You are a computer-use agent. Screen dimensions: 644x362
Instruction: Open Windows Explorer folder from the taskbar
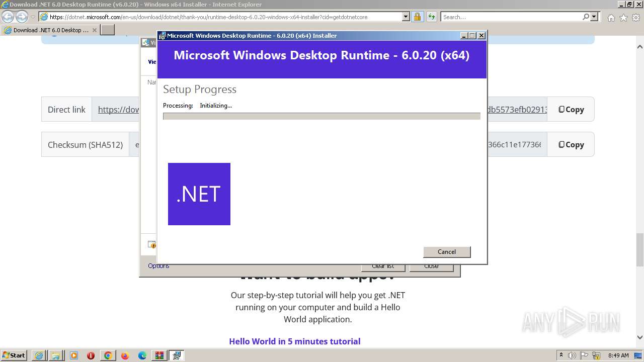pyautogui.click(x=56, y=355)
